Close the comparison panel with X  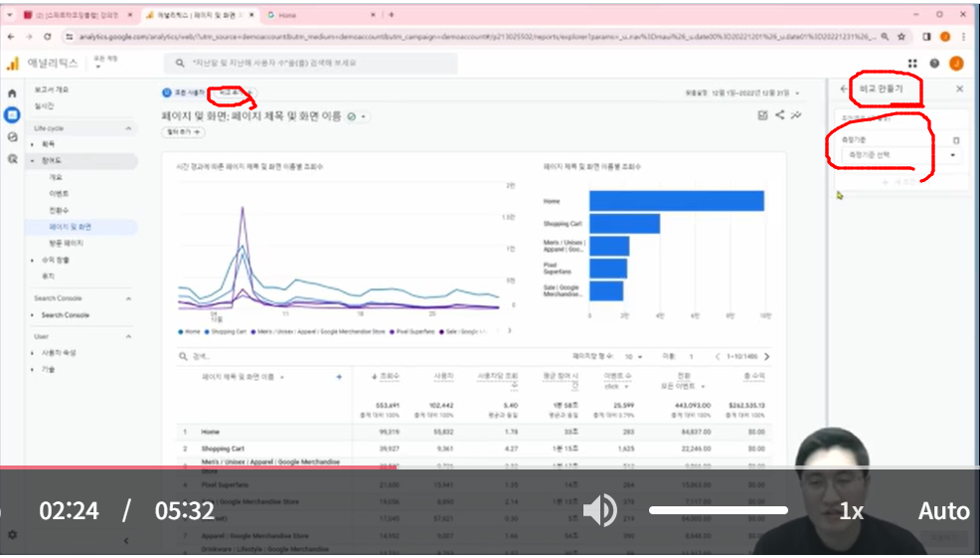[960, 89]
